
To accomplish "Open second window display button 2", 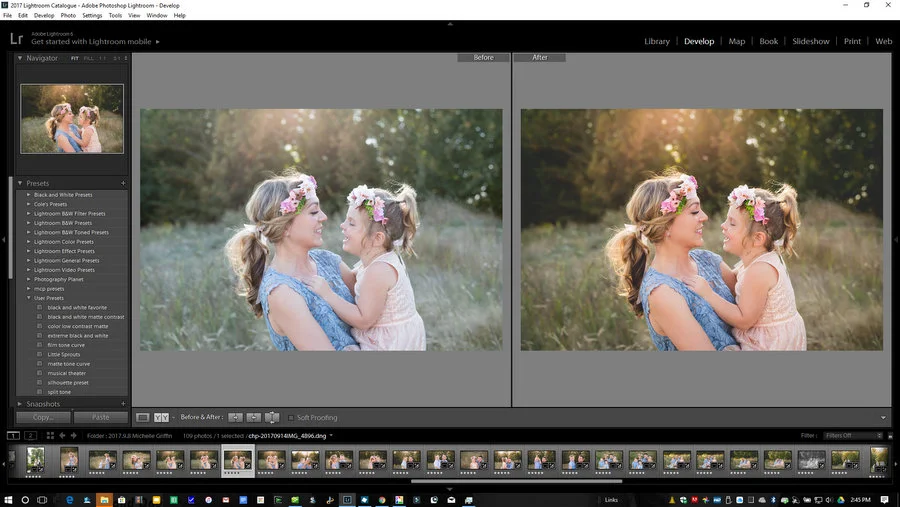I will [x=30, y=436].
